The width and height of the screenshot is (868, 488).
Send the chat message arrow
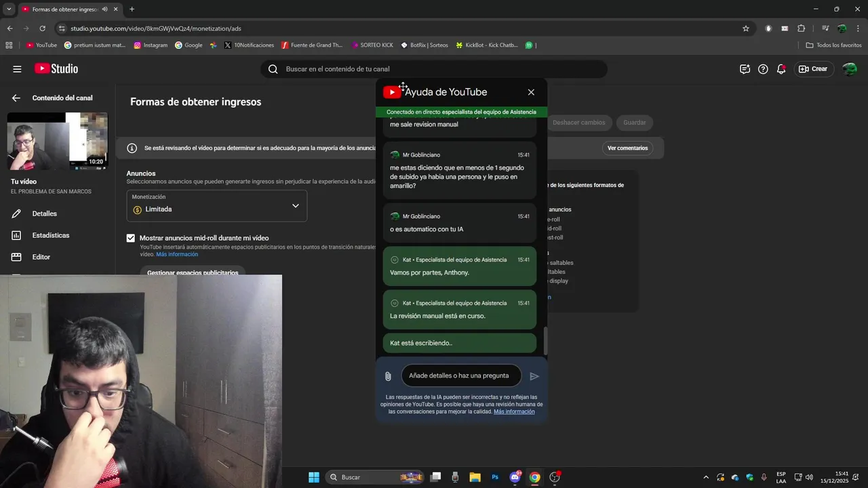(x=534, y=376)
